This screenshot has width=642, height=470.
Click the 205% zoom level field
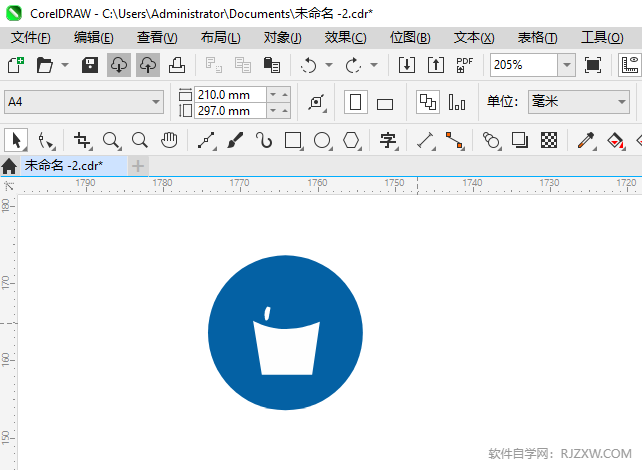click(524, 65)
